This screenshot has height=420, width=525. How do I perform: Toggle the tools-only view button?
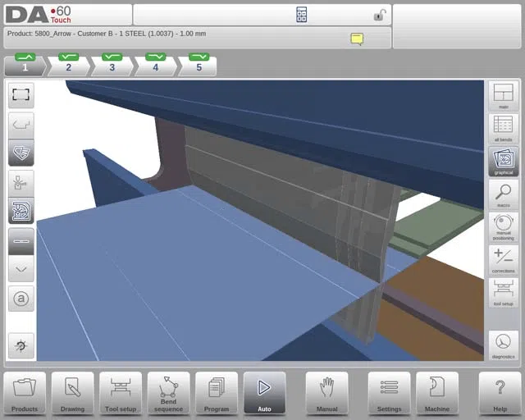tap(21, 184)
